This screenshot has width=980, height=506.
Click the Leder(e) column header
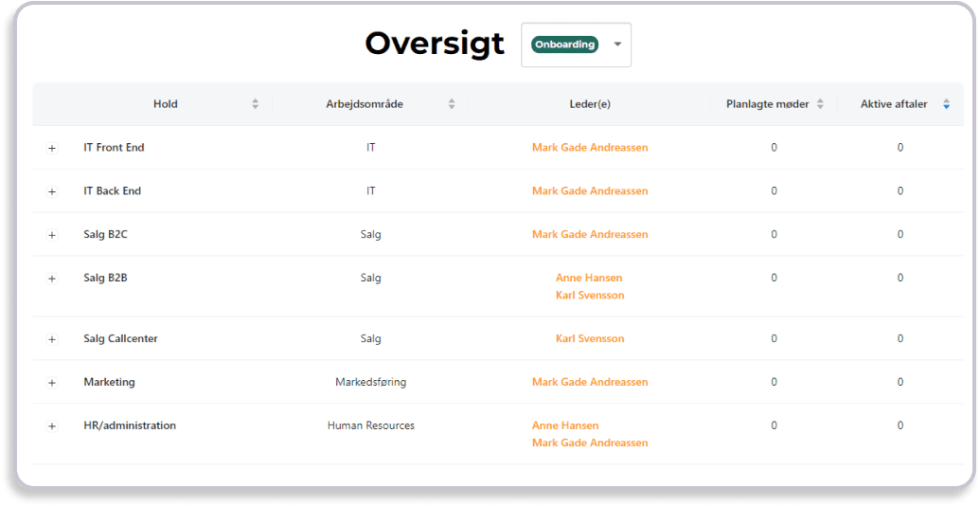[590, 104]
